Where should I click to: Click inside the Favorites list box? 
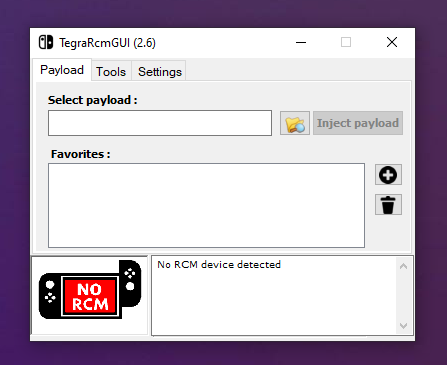206,205
